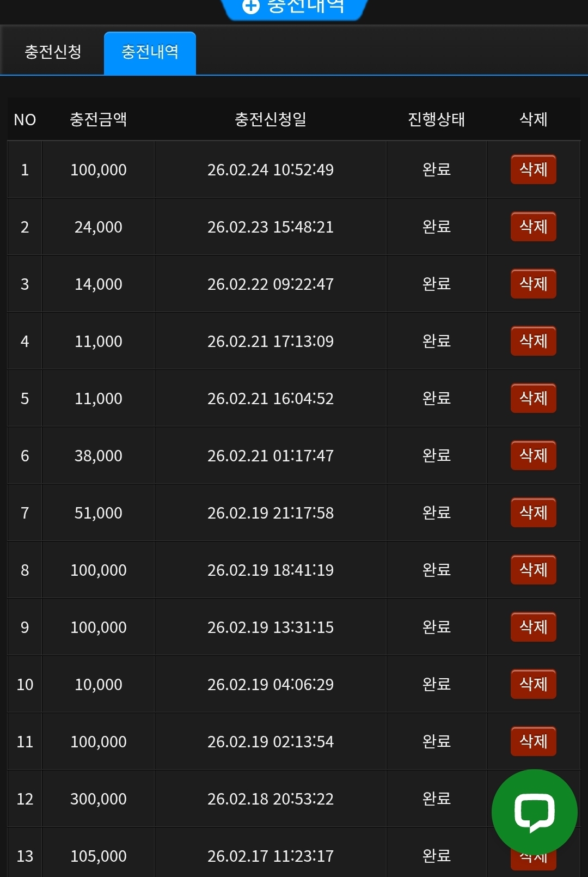
Task: Select the 300,000 amount cell
Action: 99,799
